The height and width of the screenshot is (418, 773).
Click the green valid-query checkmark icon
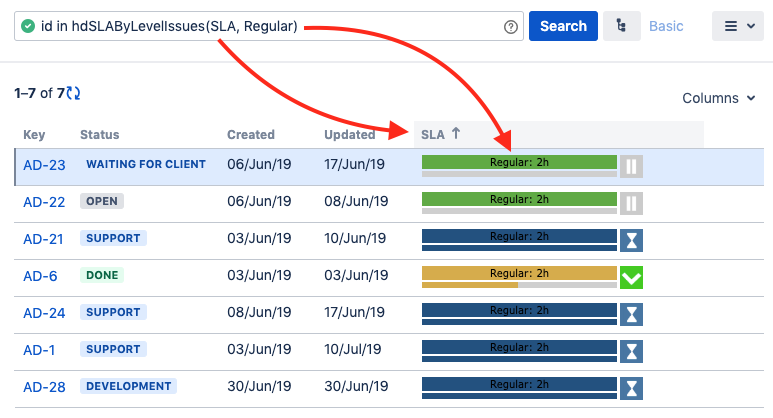[28, 26]
